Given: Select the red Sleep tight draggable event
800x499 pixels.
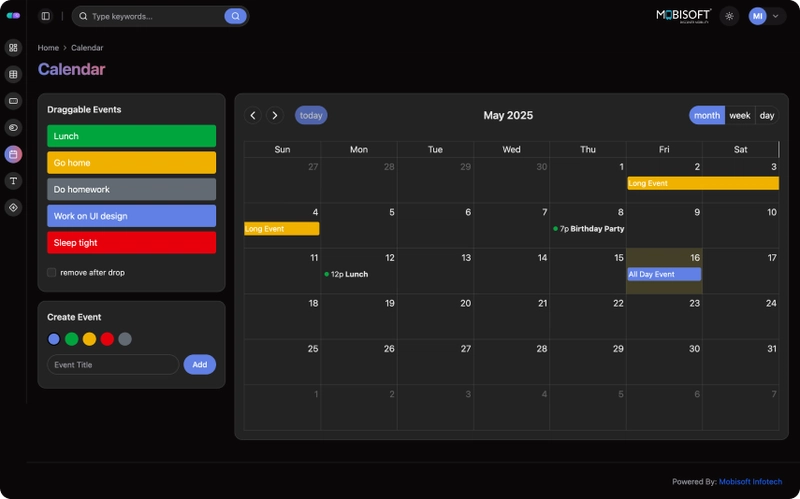Looking at the screenshot, I should [132, 242].
